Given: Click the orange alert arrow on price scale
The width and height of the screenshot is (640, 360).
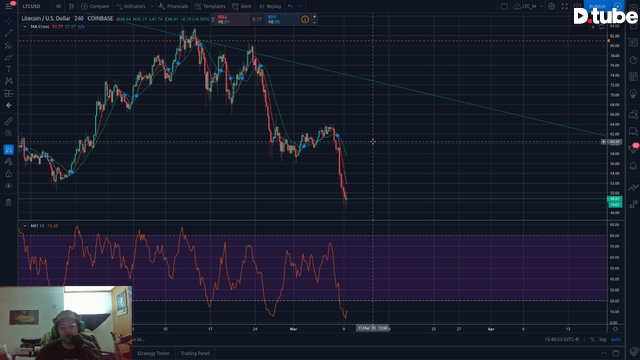Looking at the screenshot, I should (x=608, y=40).
